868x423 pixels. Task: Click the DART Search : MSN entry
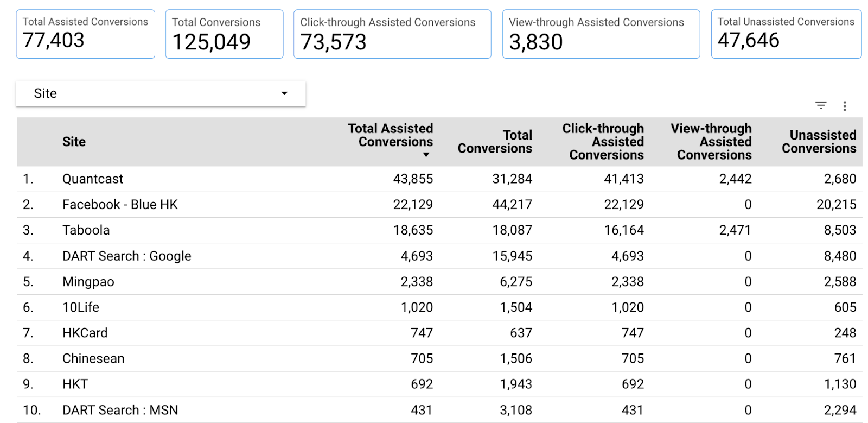pos(120,411)
